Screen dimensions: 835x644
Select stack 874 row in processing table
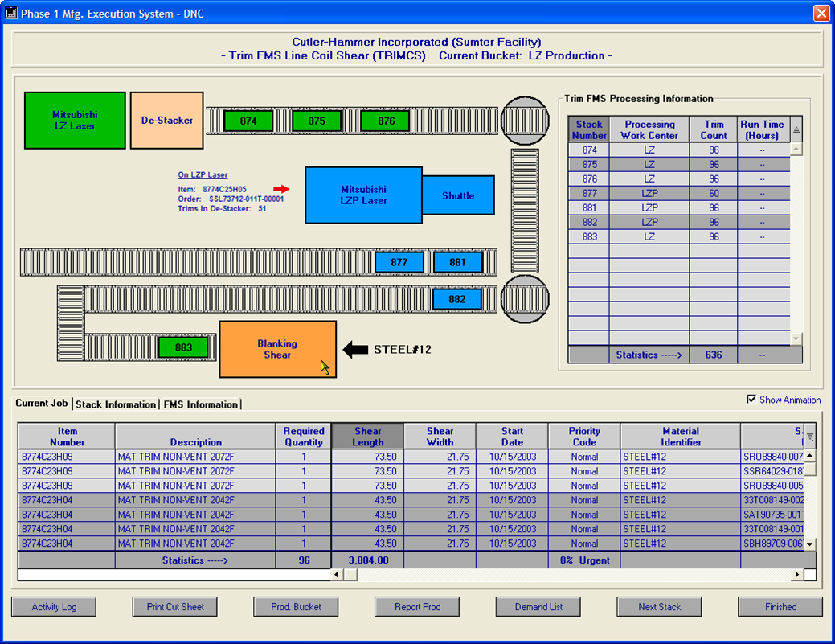[679, 150]
